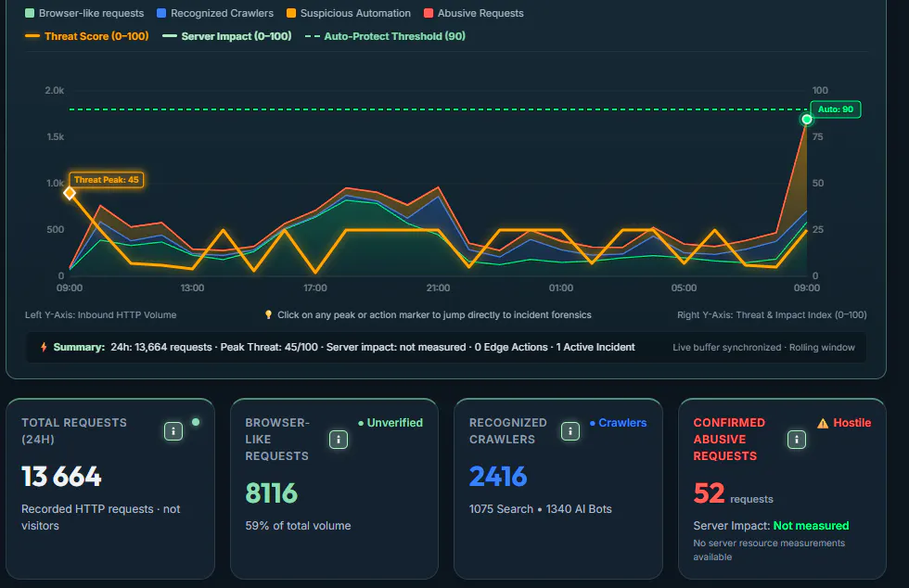Click the green circle point at chart end
This screenshot has width=909, height=588.
point(806,120)
